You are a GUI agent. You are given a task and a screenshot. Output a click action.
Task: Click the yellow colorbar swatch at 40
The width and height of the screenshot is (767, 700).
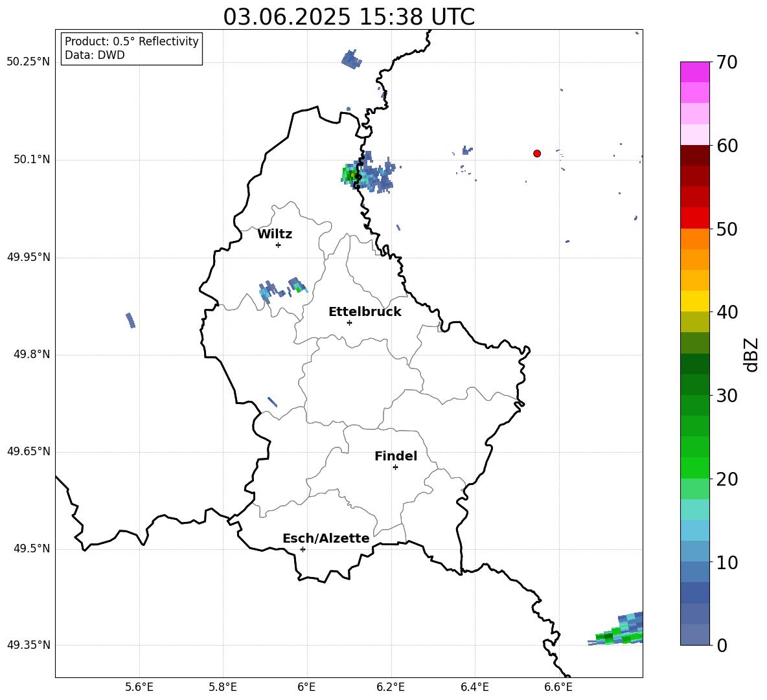tap(694, 301)
